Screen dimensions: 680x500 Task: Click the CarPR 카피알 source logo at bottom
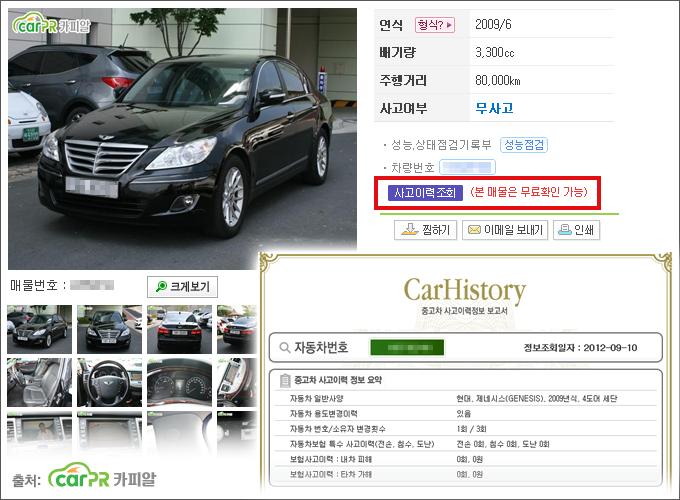click(x=102, y=477)
